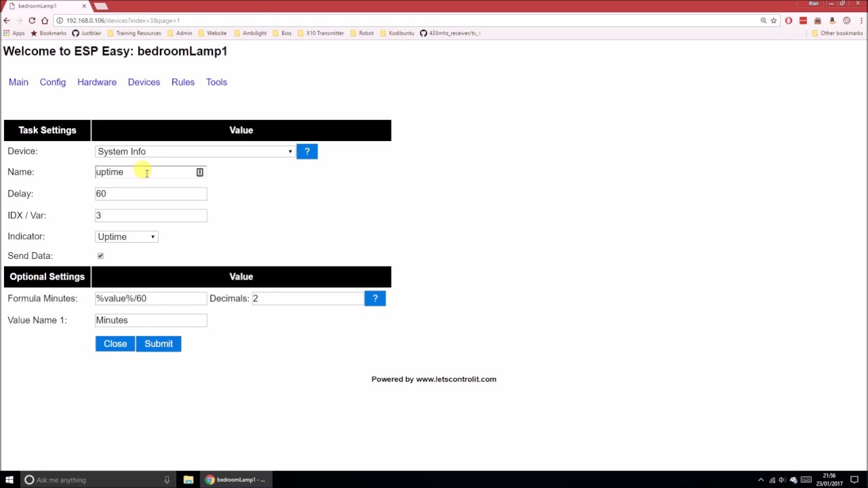Viewport: 868px width, 488px height.
Task: Open the Wi-Fi network tray icon
Action: coord(772,480)
